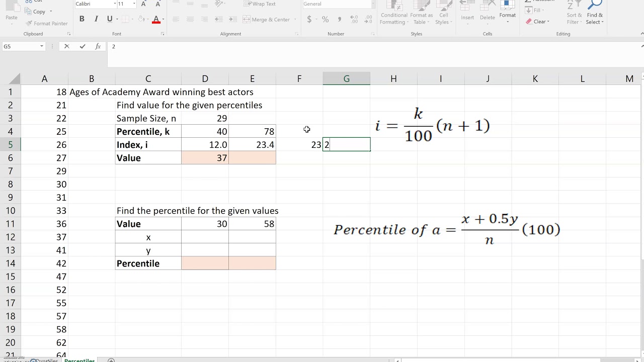Click Delete cells button
Image resolution: width=644 pixels, height=362 pixels.
[x=487, y=12]
